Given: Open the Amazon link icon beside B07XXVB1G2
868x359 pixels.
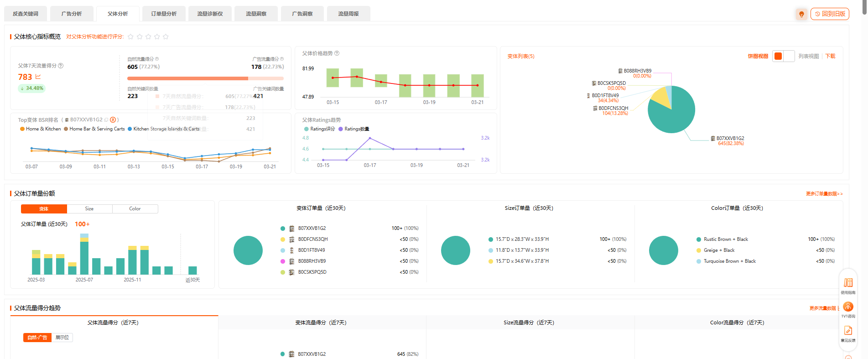Looking at the screenshot, I should (x=113, y=120).
